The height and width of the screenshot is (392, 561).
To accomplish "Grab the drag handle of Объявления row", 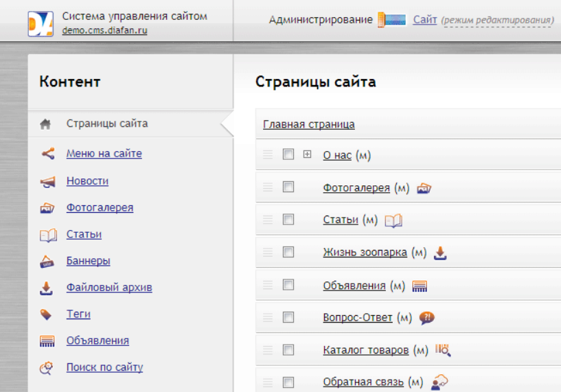I will (x=268, y=285).
